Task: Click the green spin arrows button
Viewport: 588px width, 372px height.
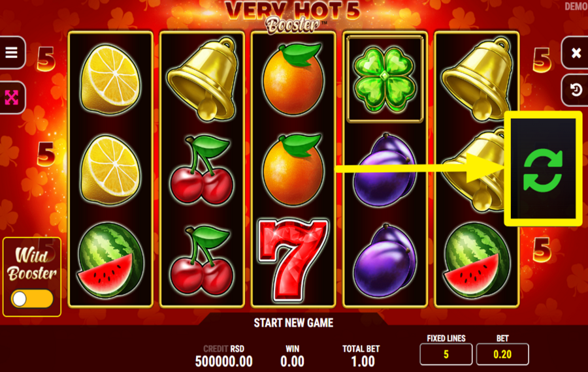Action: tap(543, 170)
